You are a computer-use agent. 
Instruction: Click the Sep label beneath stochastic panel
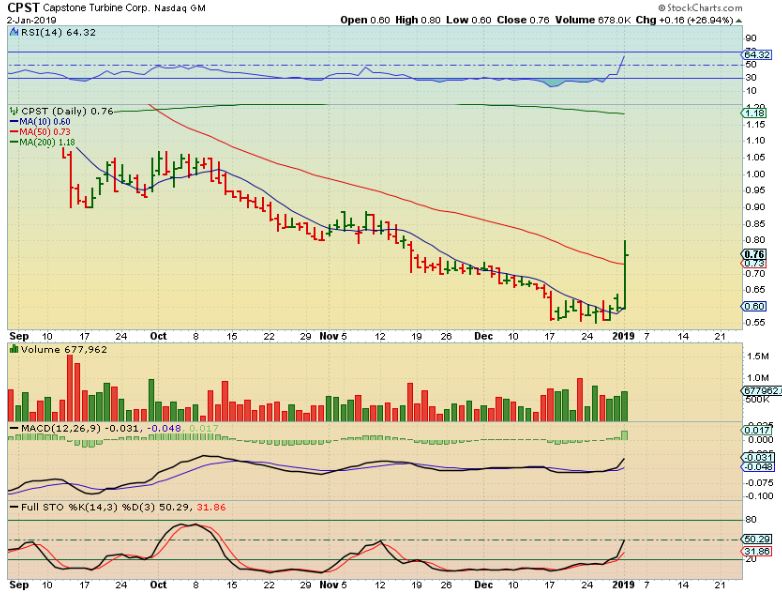coord(19,585)
